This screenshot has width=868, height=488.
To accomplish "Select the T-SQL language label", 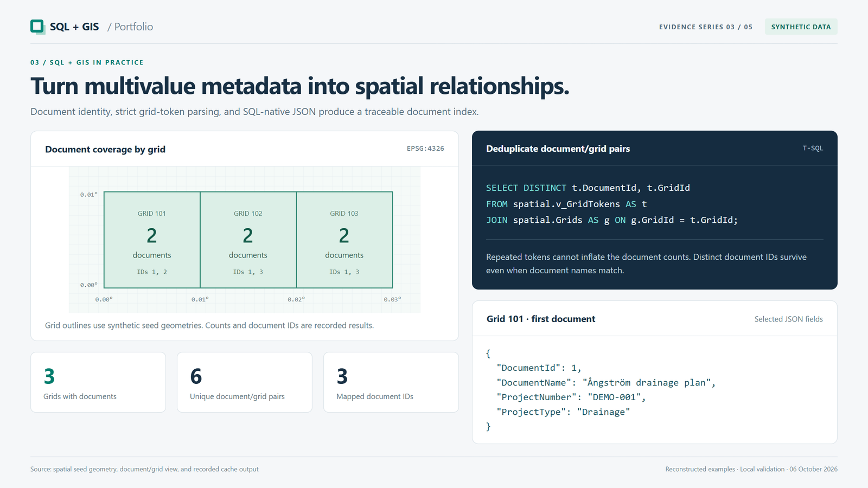I will [x=813, y=148].
